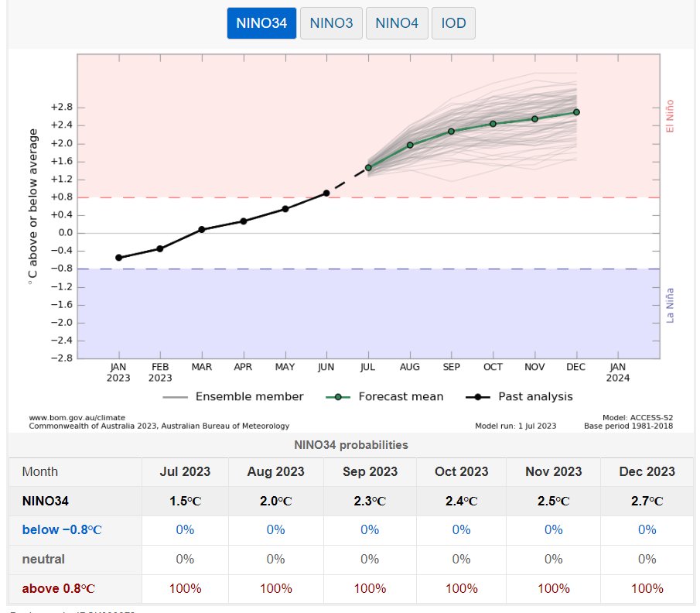
Task: Click the November forecast mean point
Action: [x=534, y=119]
